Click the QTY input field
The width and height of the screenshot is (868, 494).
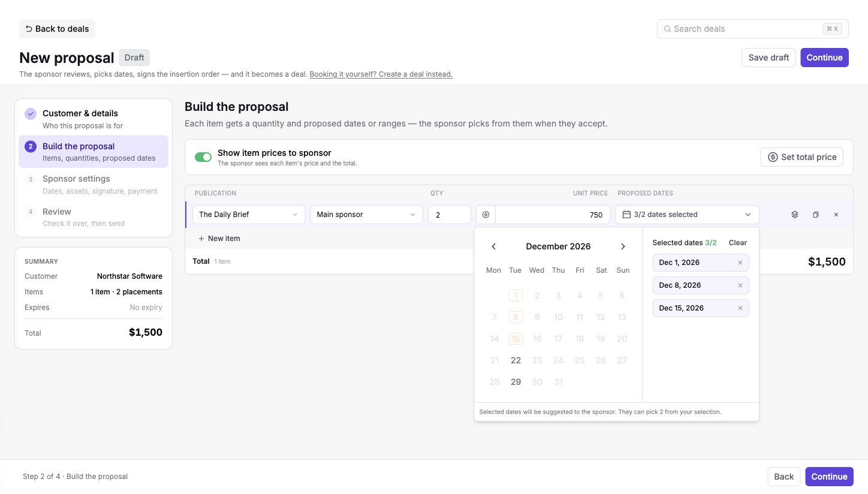click(449, 215)
